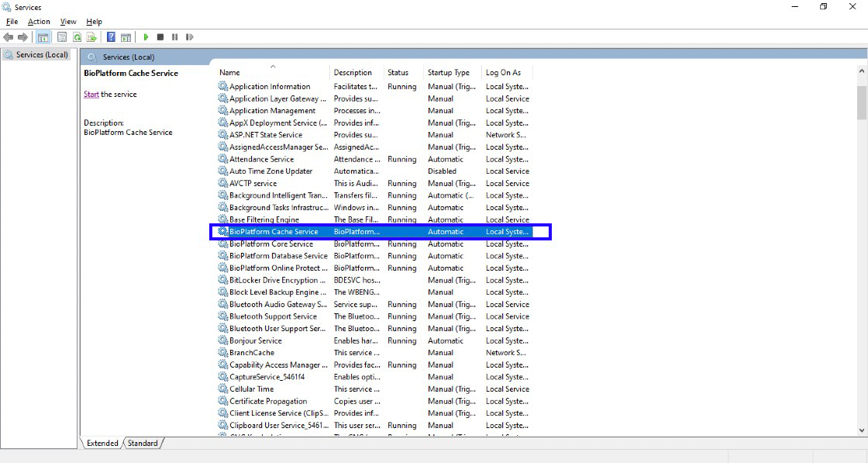Click the Pause Service toolbar icon

tap(175, 37)
